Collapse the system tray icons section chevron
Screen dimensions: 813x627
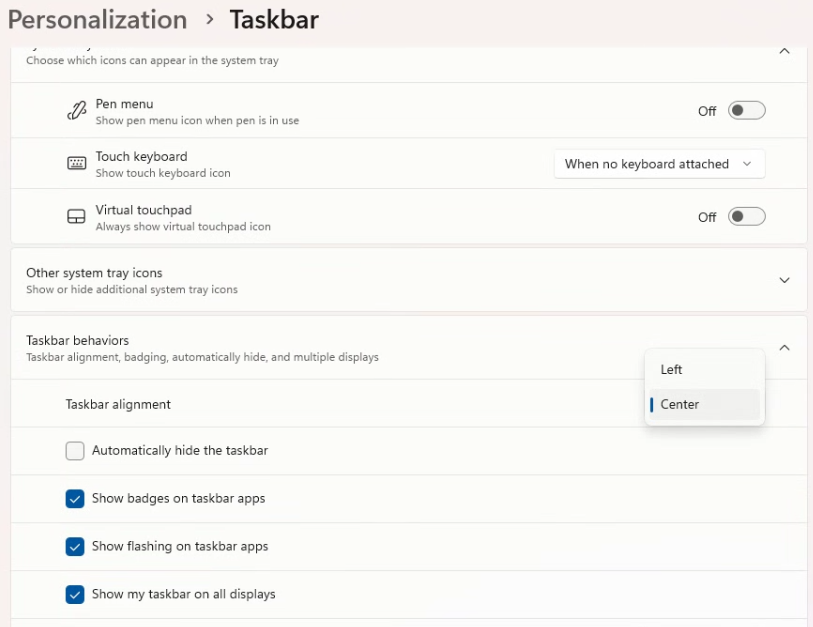coord(784,51)
